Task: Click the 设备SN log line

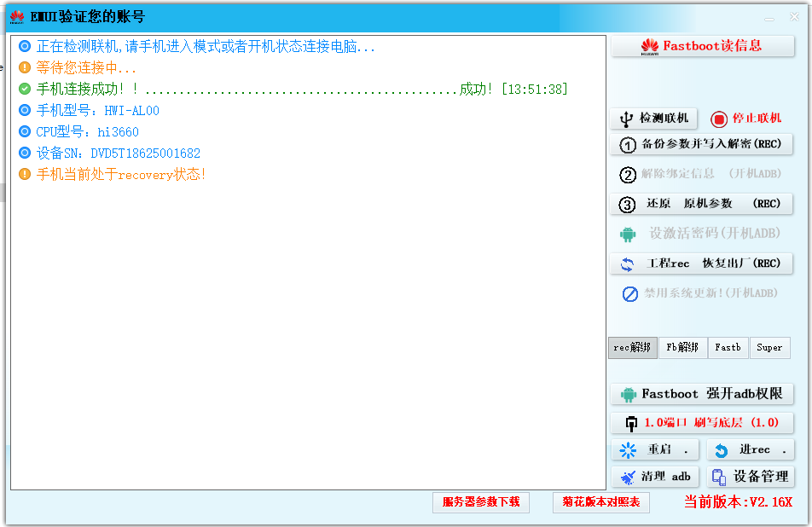Action: (118, 153)
